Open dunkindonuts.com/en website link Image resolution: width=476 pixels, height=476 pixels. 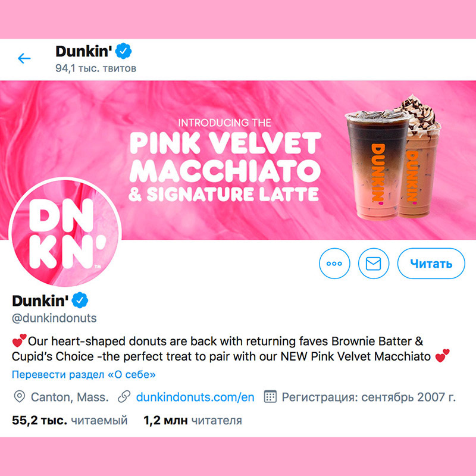point(195,397)
